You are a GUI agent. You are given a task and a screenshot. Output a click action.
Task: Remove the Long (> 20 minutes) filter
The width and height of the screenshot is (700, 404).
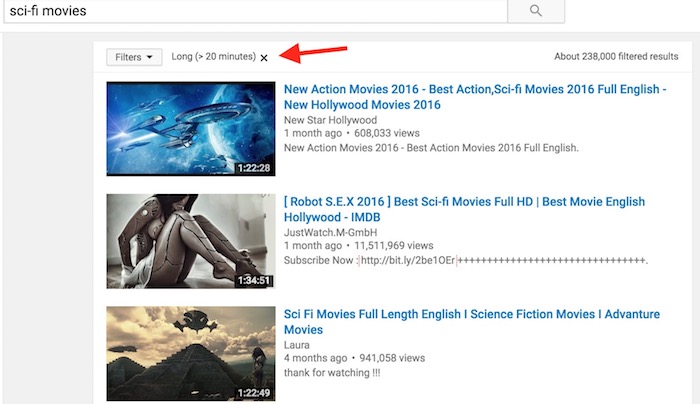pos(264,58)
